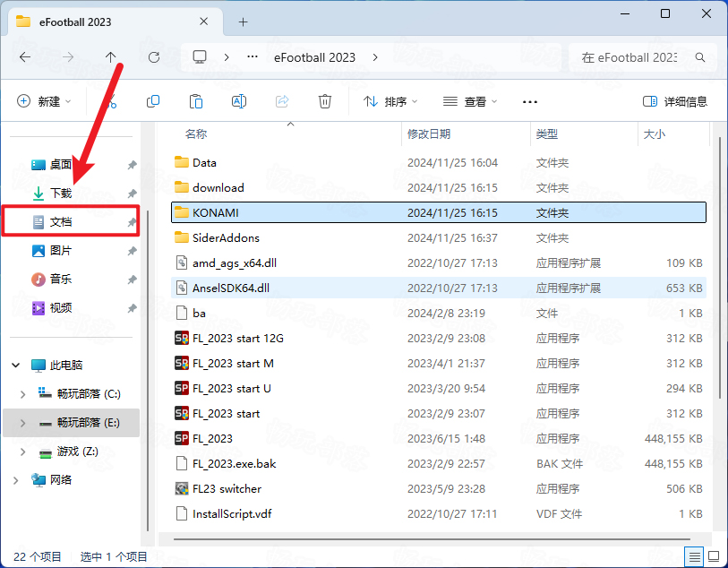Switch to large thumbnails view icon
The image size is (728, 568).
point(713,556)
